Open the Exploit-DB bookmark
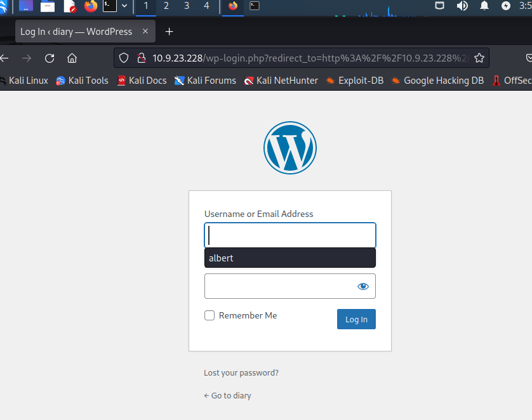The image size is (532, 420). pyautogui.click(x=354, y=81)
